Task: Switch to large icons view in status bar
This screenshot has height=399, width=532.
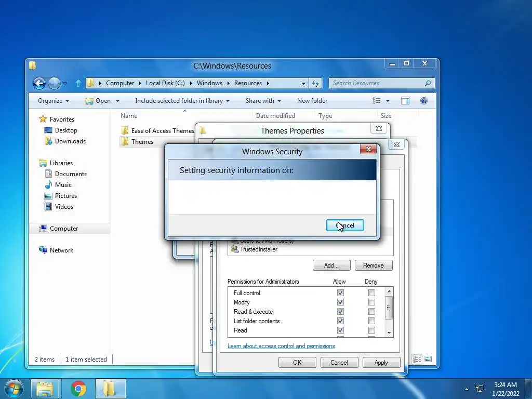Action: click(x=428, y=359)
